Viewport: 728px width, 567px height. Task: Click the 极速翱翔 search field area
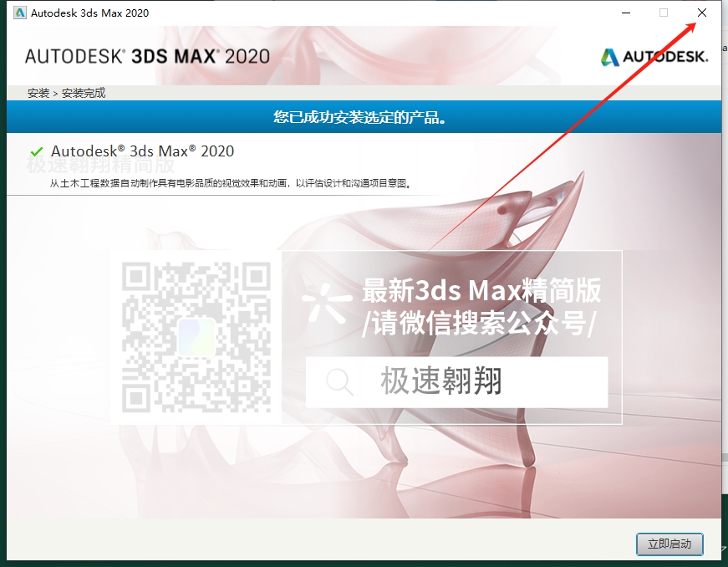point(458,382)
